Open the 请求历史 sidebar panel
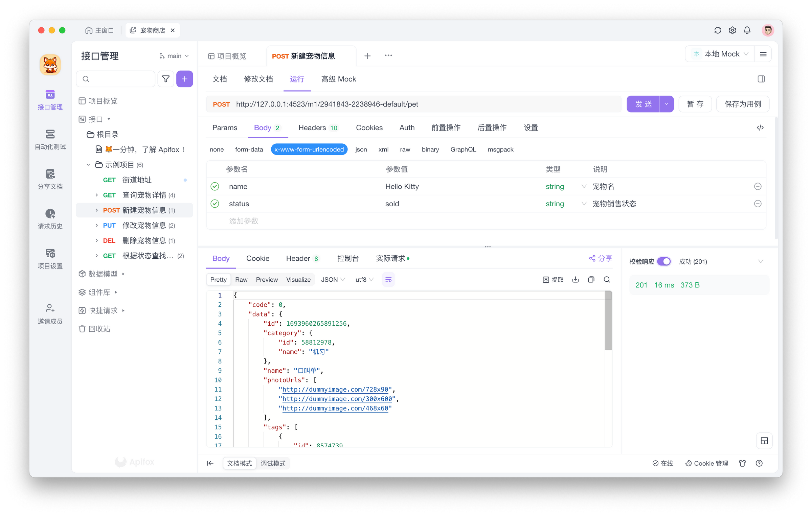This screenshot has height=516, width=812. pyautogui.click(x=50, y=219)
